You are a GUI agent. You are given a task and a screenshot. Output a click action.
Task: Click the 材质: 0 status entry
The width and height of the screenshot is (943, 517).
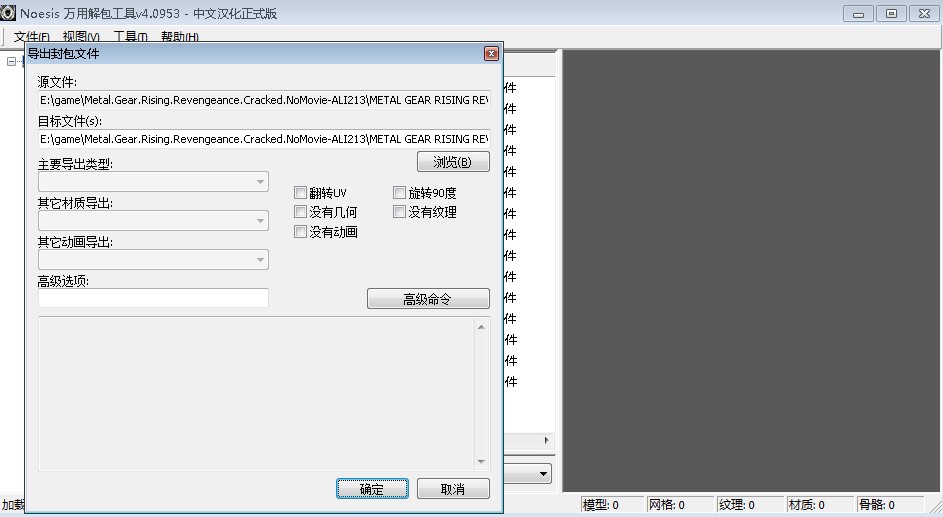point(818,505)
